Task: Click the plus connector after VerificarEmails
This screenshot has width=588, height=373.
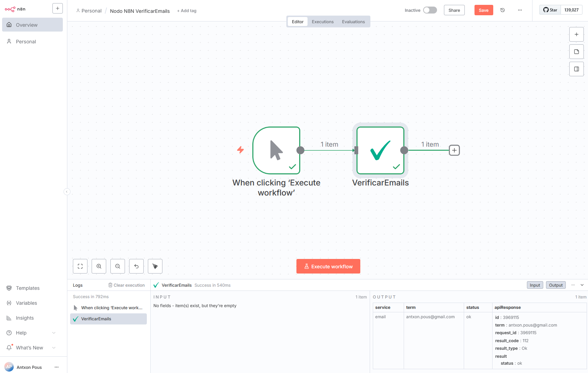Action: [454, 150]
